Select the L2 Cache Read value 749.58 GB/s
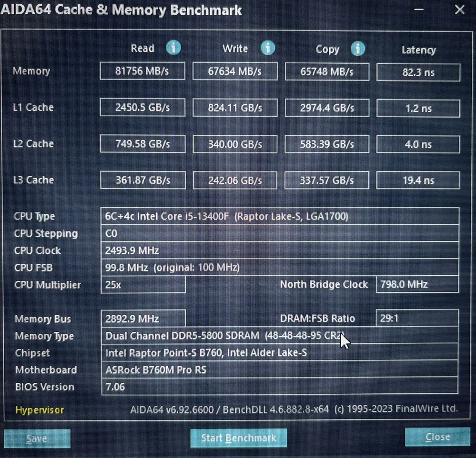 point(142,144)
